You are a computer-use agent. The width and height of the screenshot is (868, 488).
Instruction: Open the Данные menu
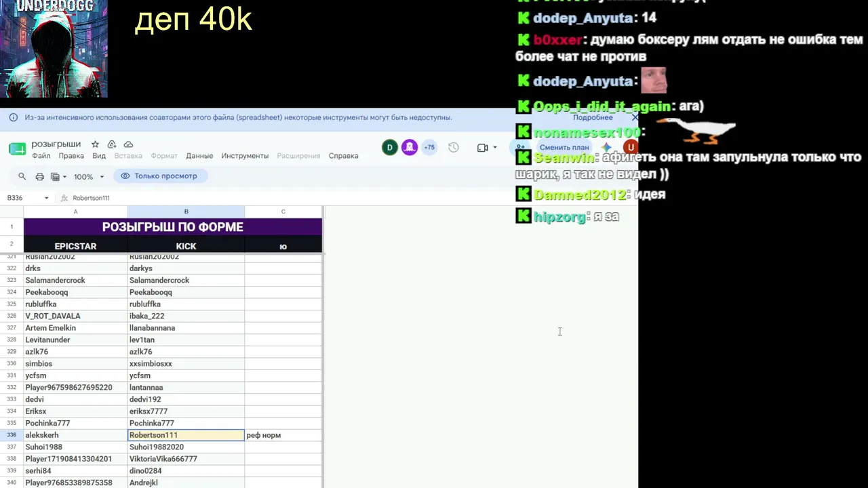(x=199, y=156)
